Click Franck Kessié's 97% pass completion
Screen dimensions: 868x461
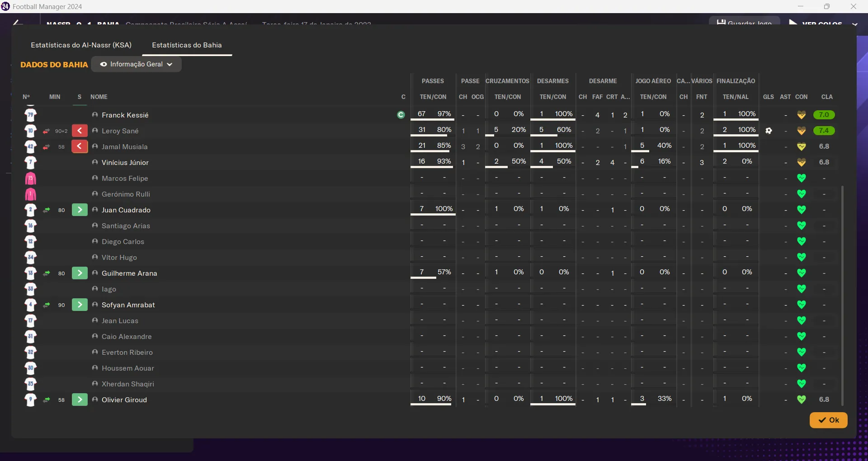pos(444,114)
